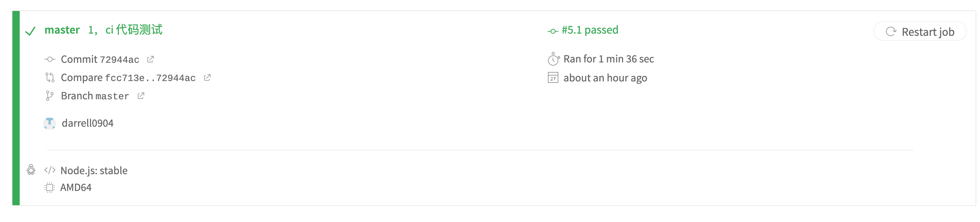Open Branch master external link icon

point(141,96)
